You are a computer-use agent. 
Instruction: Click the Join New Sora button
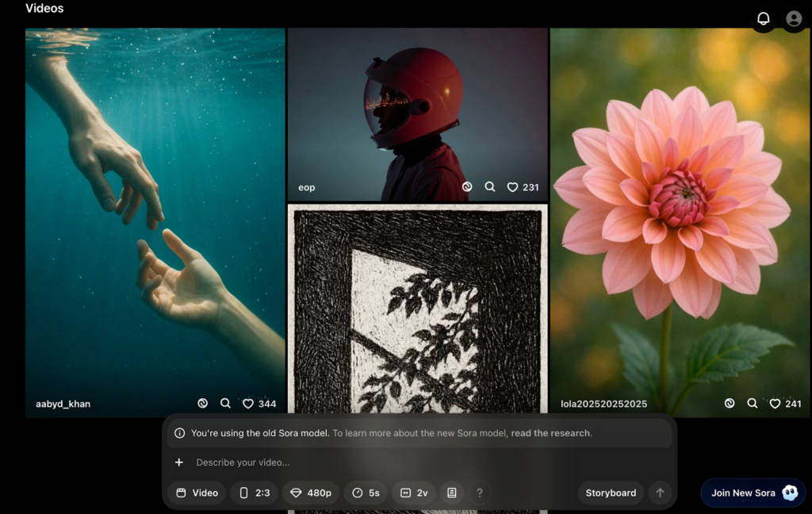pos(753,493)
